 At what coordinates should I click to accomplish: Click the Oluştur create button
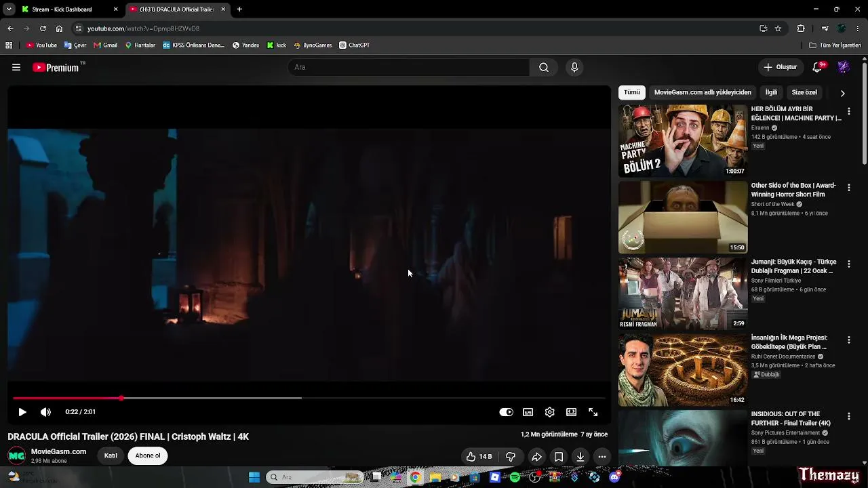click(x=780, y=67)
